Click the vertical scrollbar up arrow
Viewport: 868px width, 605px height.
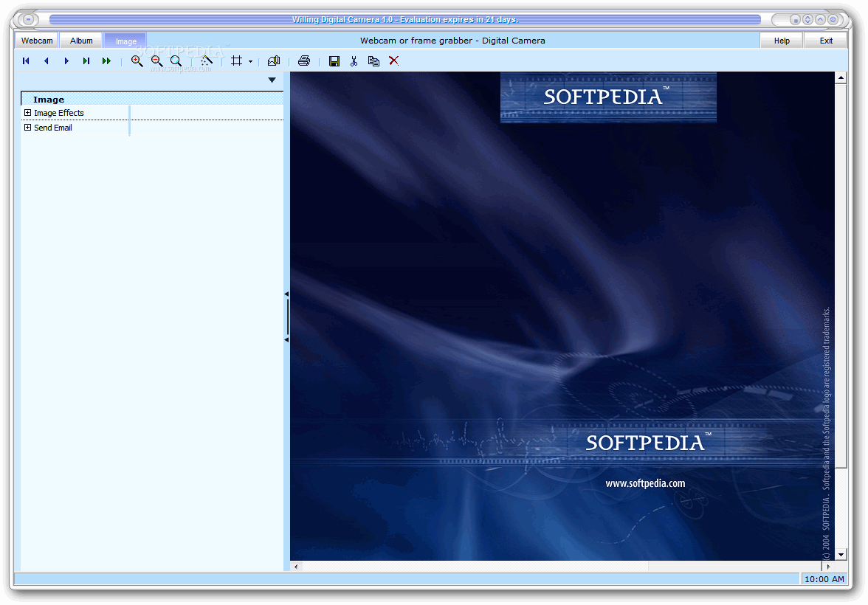coord(841,77)
